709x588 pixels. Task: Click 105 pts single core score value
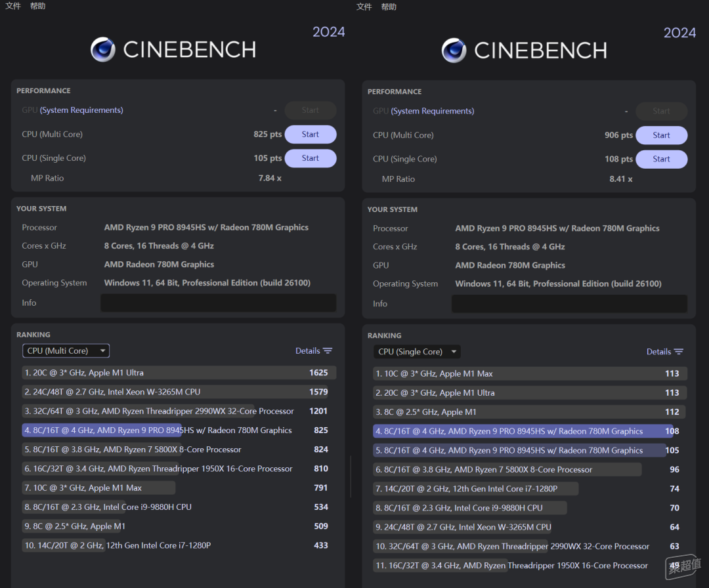click(268, 158)
